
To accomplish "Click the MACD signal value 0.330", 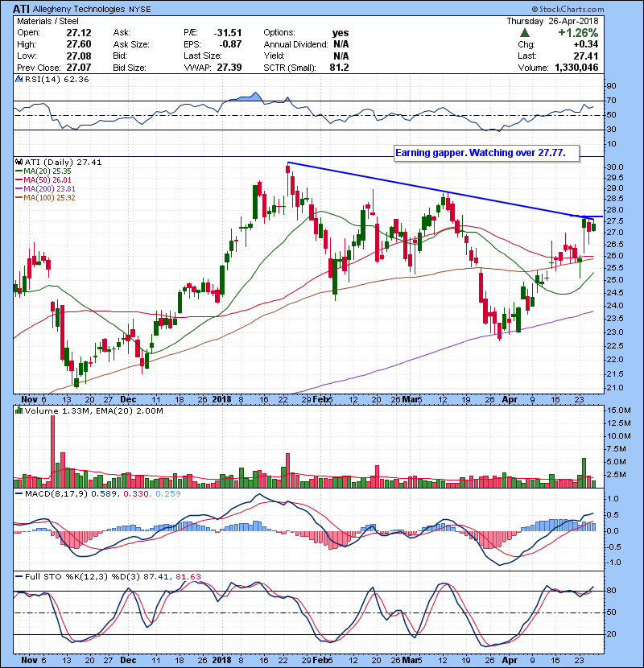I will click(x=136, y=493).
